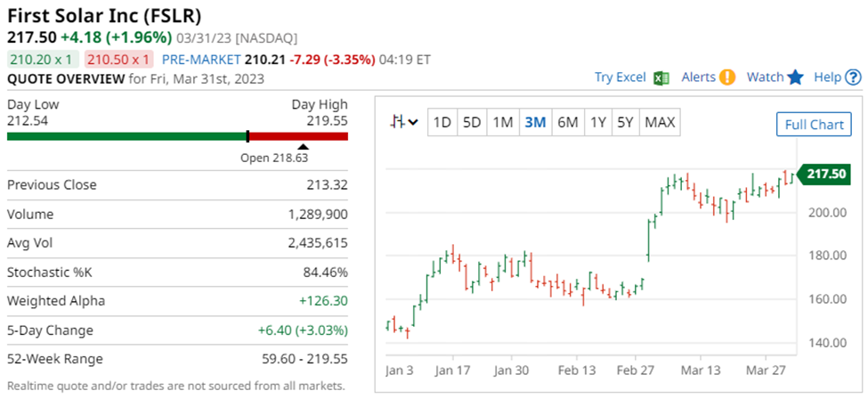Viewport: 868px width, 399px height.
Task: Click the QUOTE OVERVIEW heading
Action: [x=66, y=78]
